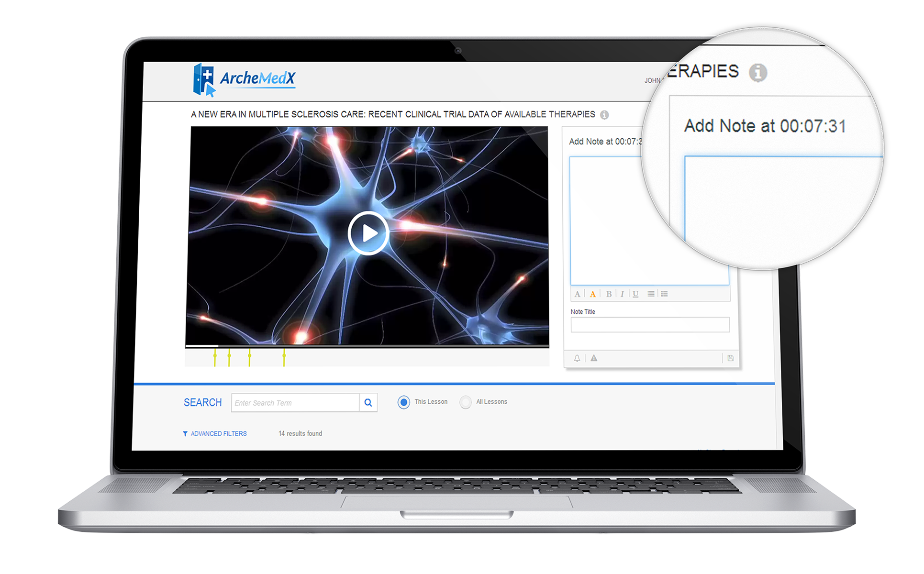Viewport: 924px width, 574px height.
Task: Click the ArcheMedX logo
Action: 245,80
